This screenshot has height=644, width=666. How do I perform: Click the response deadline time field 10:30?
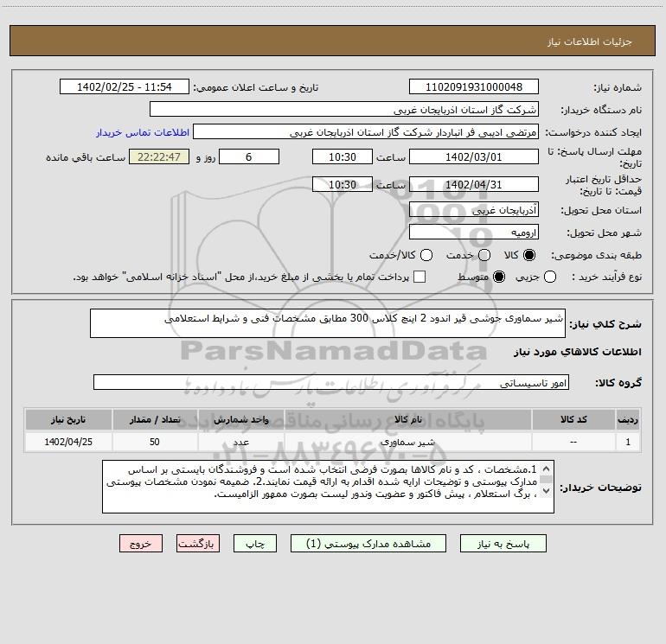click(x=343, y=156)
